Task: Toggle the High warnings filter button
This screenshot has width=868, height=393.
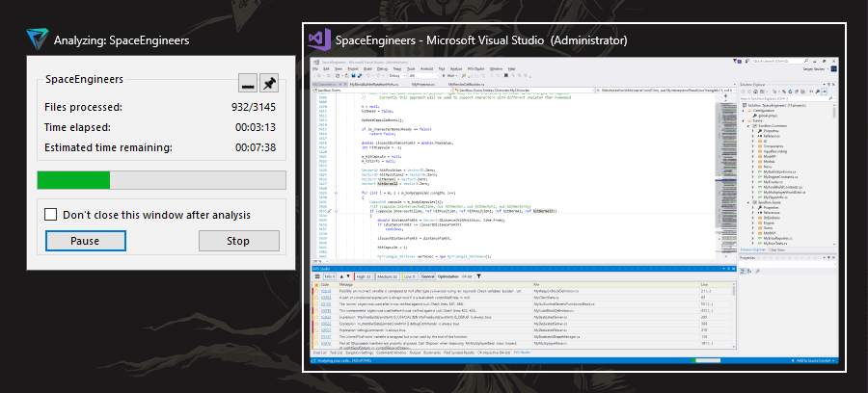Action: (x=364, y=276)
